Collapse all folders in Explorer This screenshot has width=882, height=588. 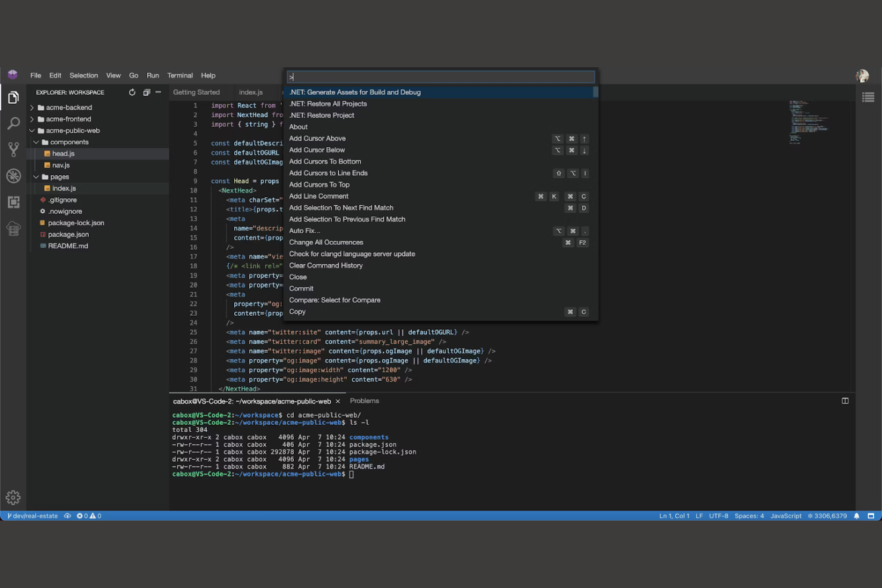pyautogui.click(x=147, y=92)
